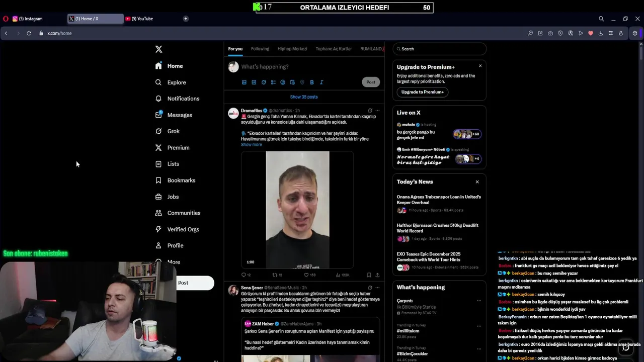Dismiss the Upgrade to Premium+ card
Viewport: 644px width, 362px height.
pos(480,66)
